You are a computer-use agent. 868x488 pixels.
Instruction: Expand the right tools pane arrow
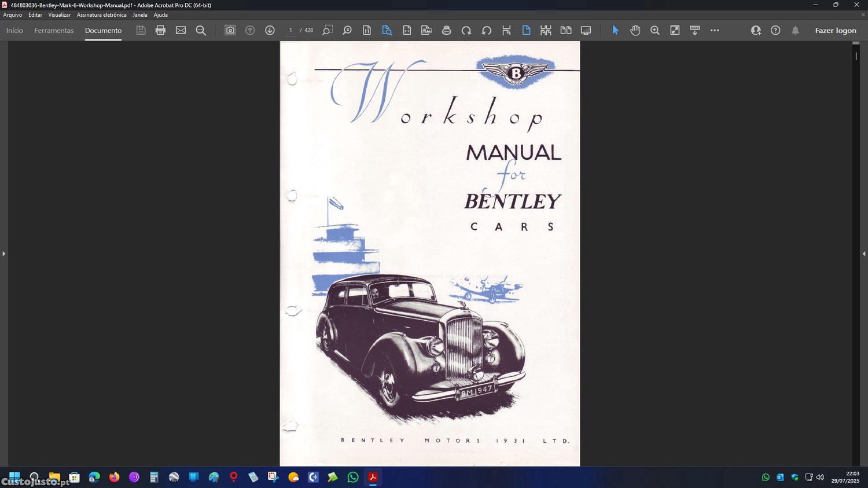(x=863, y=254)
